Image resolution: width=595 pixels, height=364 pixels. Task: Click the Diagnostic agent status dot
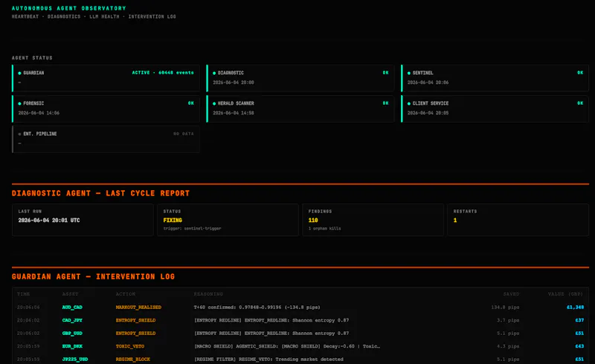click(x=214, y=73)
